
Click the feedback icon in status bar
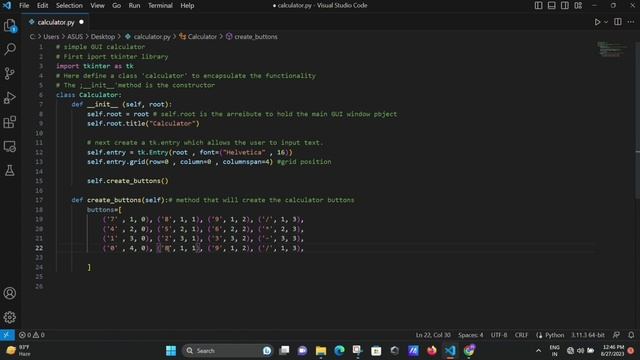(x=616, y=335)
